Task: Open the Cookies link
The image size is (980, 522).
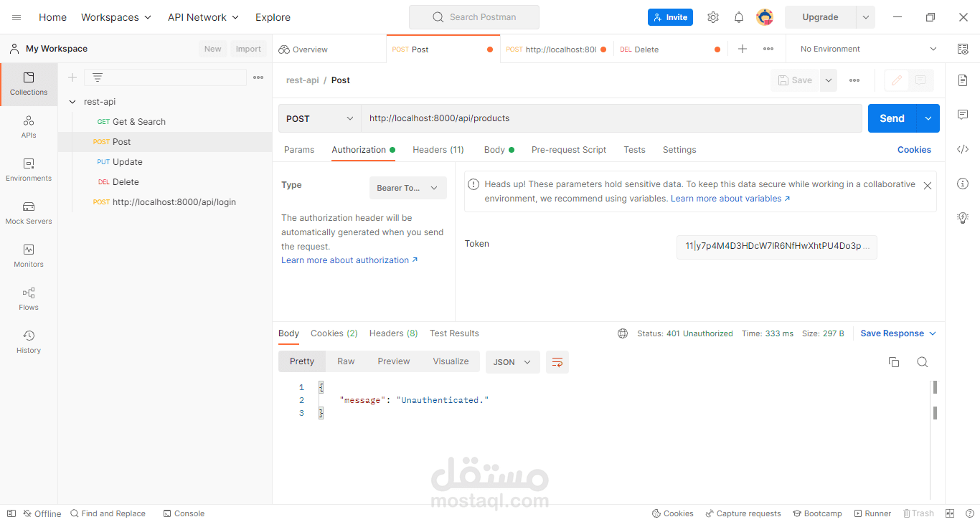Action: (x=914, y=150)
